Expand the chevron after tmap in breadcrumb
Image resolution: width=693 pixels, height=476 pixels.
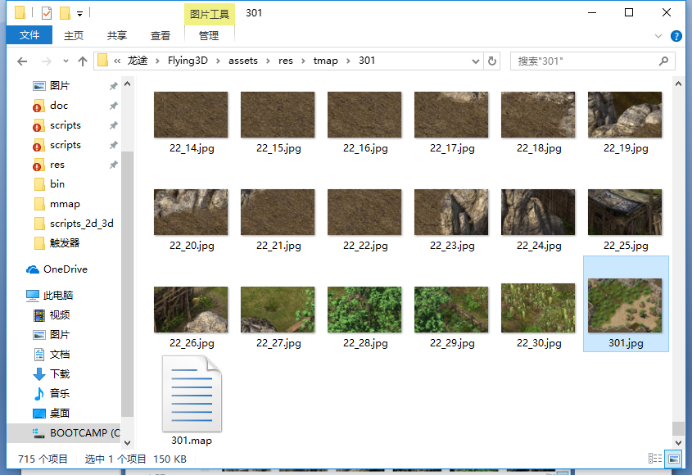coord(348,61)
